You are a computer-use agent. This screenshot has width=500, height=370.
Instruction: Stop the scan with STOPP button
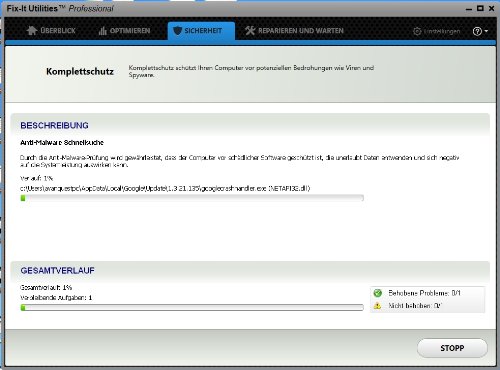click(452, 348)
